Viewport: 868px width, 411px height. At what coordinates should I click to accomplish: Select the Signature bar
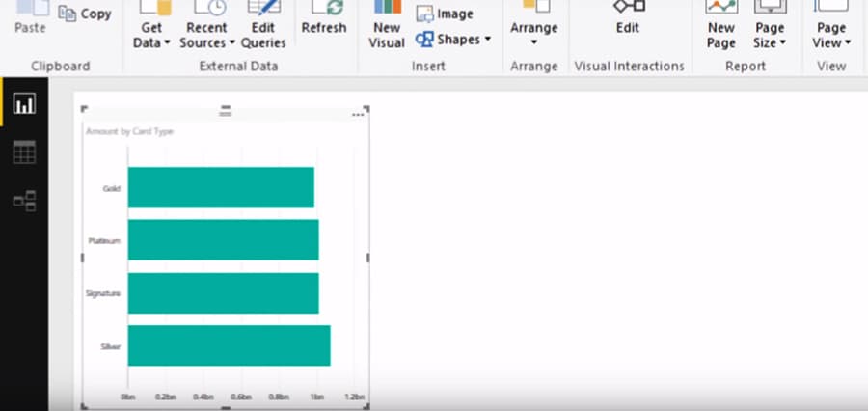coord(223,293)
